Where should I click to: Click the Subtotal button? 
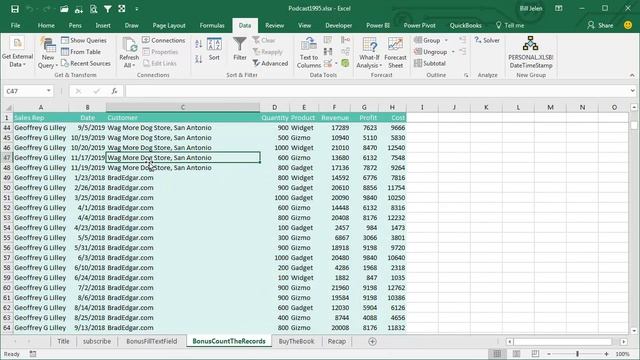430,63
